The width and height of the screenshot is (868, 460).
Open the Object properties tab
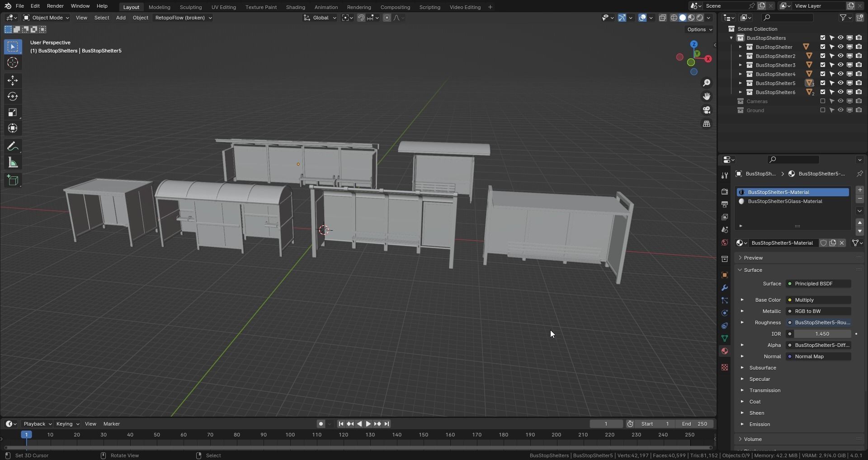coord(725,275)
